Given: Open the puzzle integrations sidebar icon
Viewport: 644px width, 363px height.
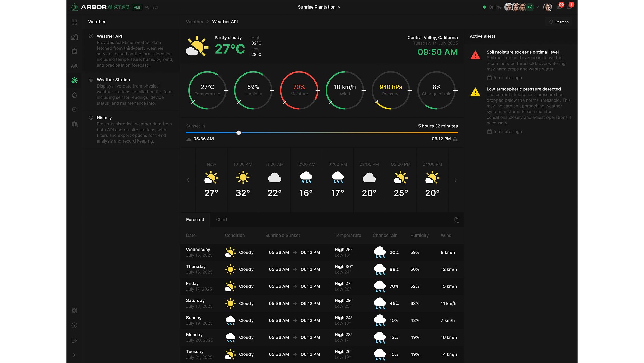Looking at the screenshot, I should coord(74,124).
